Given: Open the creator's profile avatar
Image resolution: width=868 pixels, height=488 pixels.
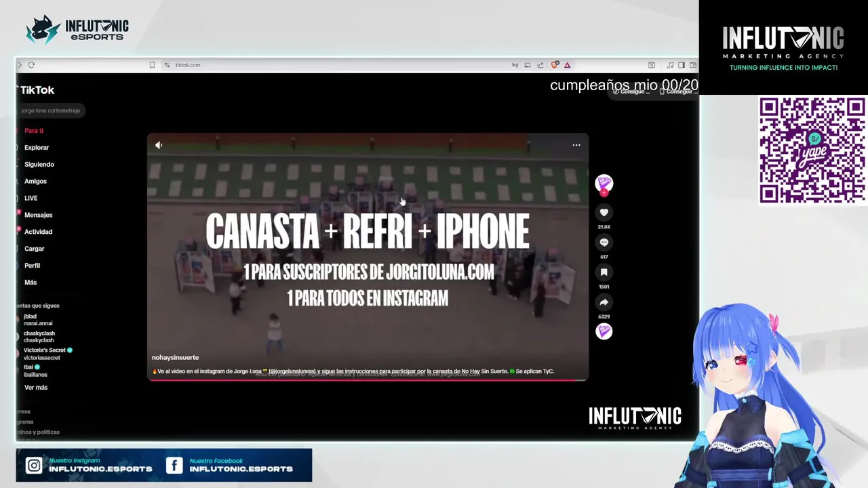Looking at the screenshot, I should tap(604, 183).
